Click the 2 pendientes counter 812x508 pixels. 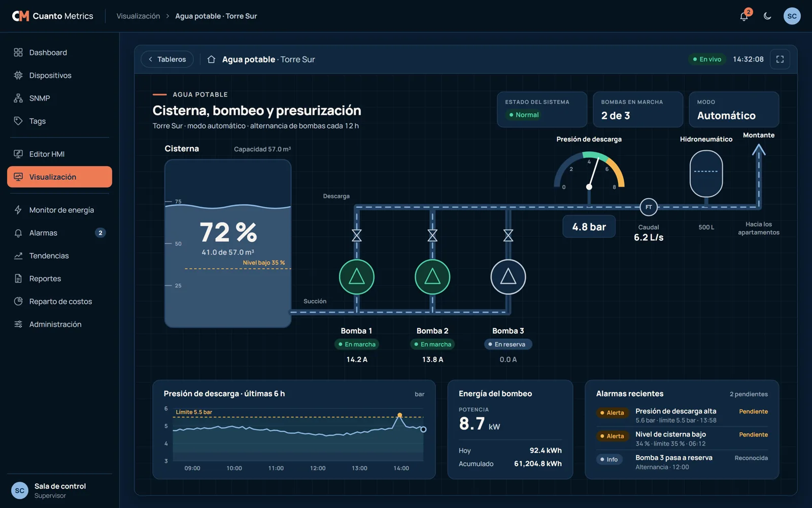click(749, 394)
